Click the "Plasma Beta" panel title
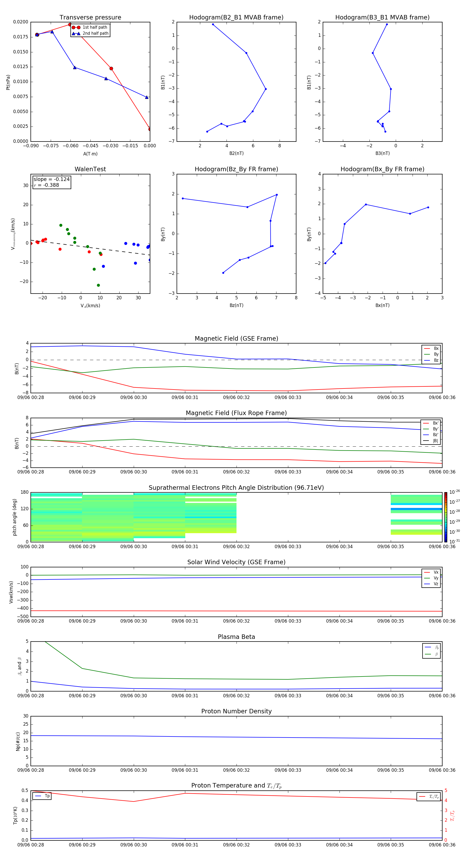The image size is (473, 868). tap(236, 637)
